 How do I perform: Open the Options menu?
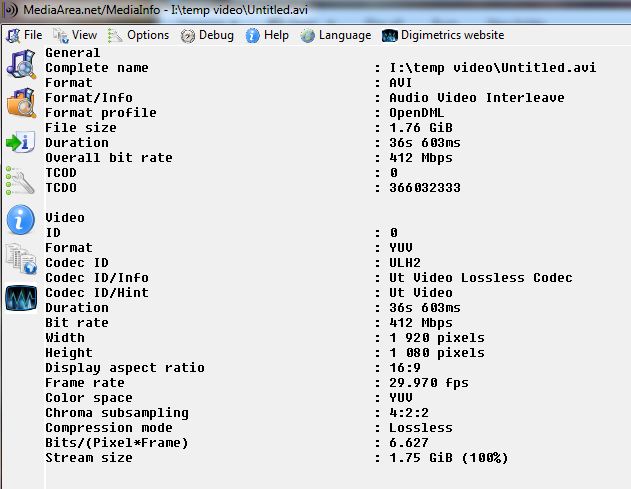click(139, 35)
